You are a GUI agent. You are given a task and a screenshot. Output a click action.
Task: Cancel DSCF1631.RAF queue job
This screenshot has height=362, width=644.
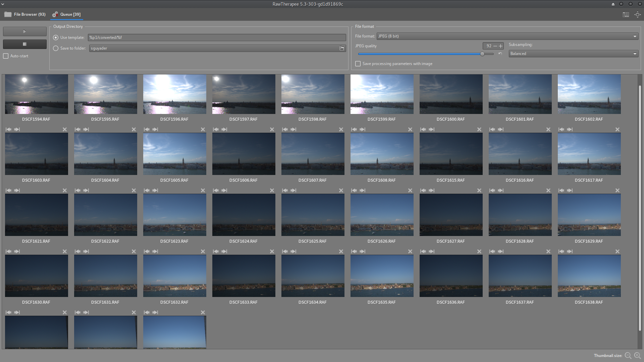coord(134,251)
